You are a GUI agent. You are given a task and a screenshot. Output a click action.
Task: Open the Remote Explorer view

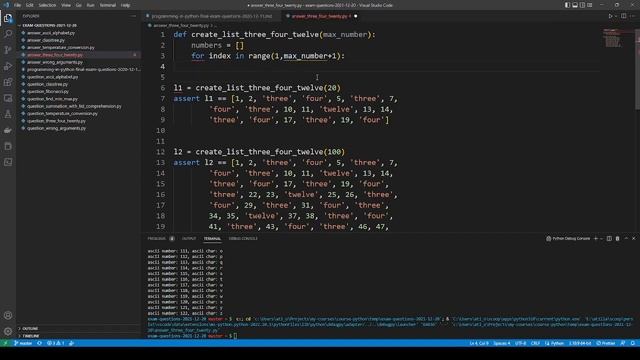point(8,98)
